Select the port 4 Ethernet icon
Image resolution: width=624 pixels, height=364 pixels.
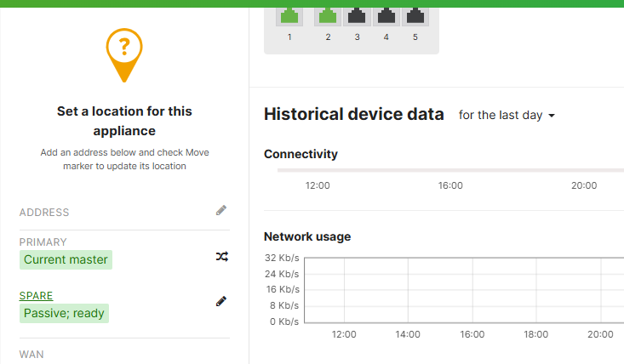(386, 16)
